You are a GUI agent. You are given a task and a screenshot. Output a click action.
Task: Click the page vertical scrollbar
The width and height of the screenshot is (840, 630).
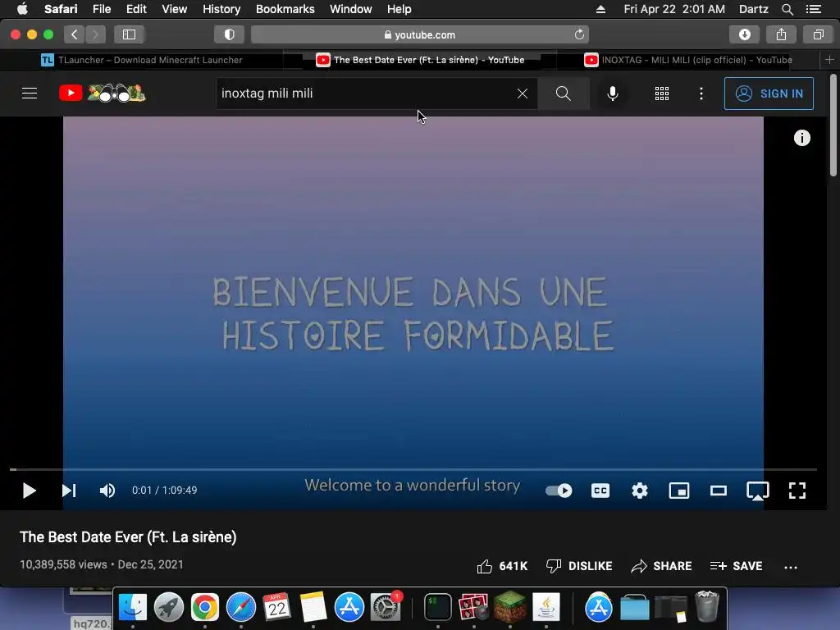833,126
